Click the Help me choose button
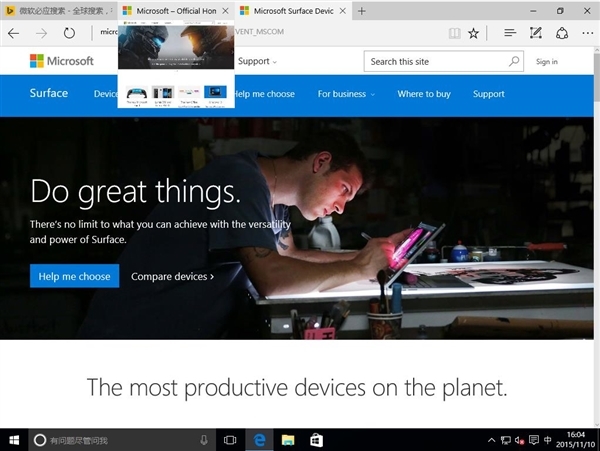 point(74,276)
